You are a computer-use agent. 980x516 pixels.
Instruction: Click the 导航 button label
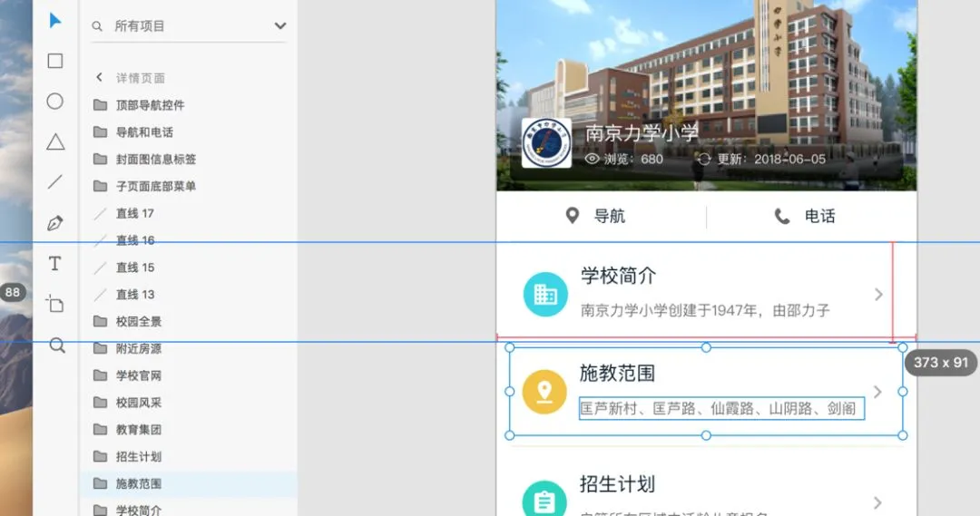(x=610, y=216)
